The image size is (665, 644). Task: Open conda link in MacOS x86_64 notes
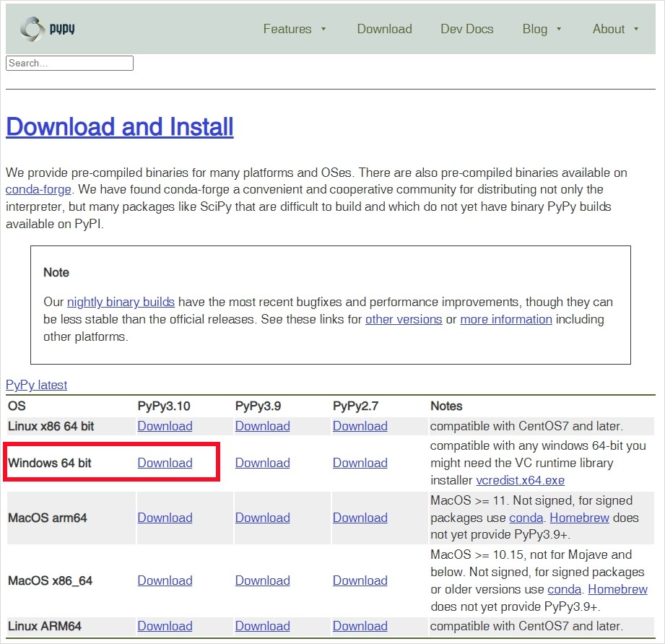coord(565,589)
